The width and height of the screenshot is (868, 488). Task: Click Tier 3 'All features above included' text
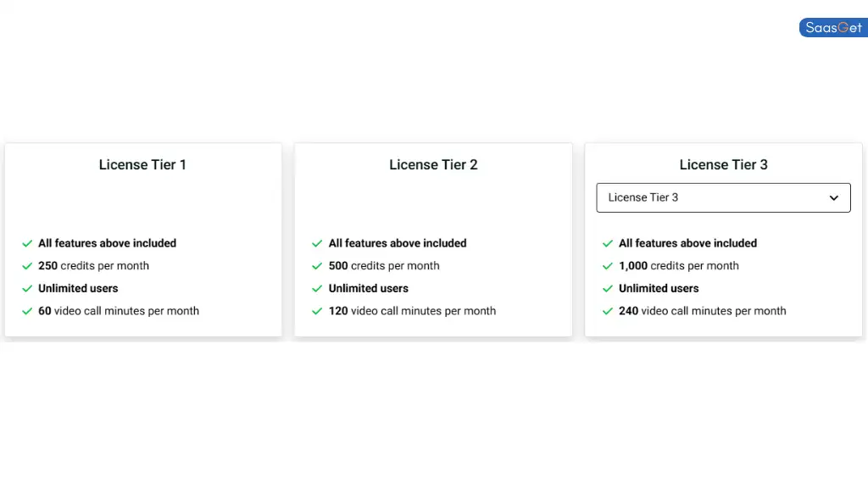(x=687, y=243)
